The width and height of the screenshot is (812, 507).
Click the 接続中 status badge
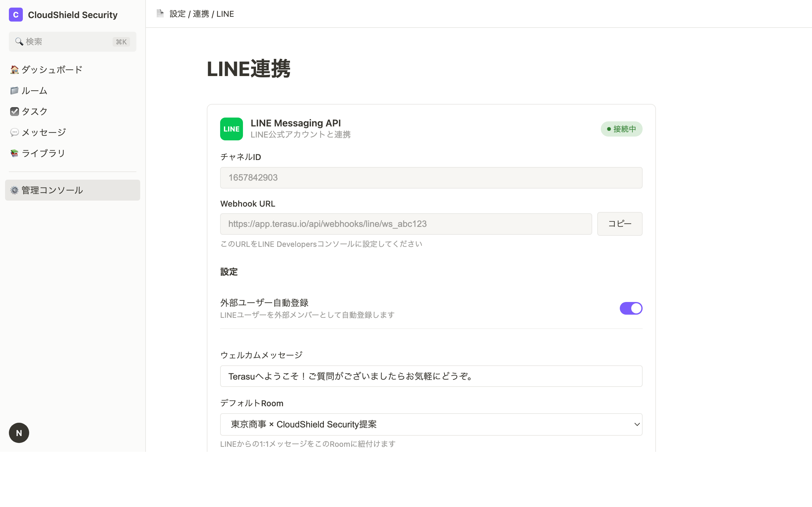(621, 129)
